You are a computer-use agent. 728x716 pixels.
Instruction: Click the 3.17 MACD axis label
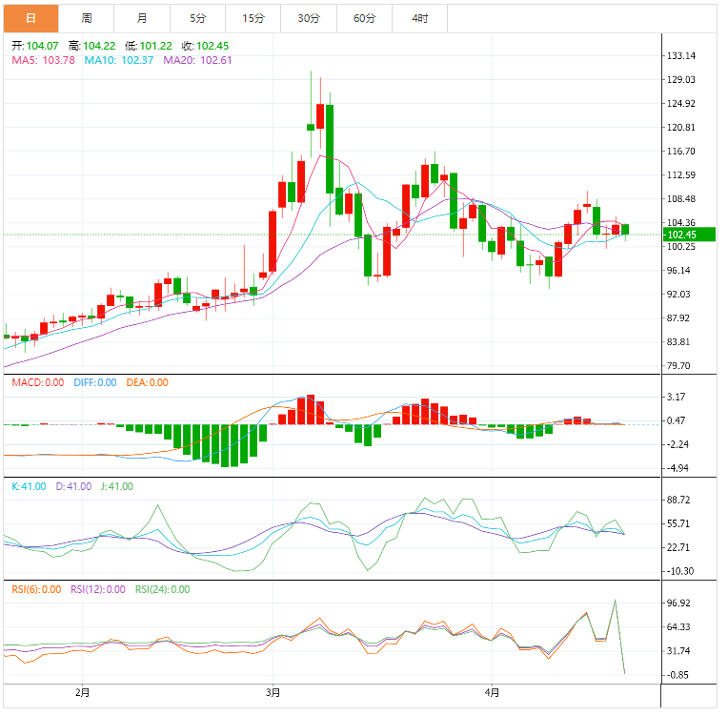click(x=676, y=397)
